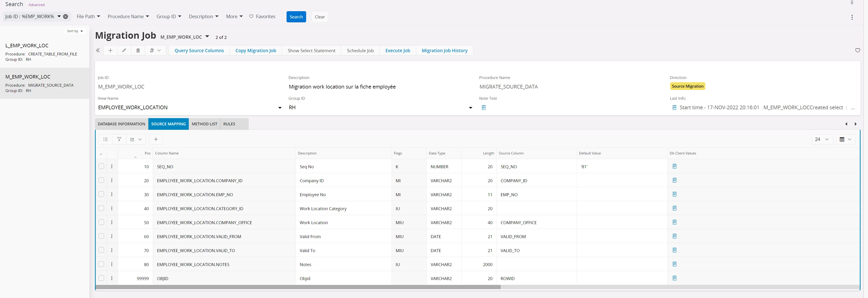The width and height of the screenshot is (868, 298).
Task: Open Db Client Values icon for COMPANY_ID row
Action: [x=675, y=180]
